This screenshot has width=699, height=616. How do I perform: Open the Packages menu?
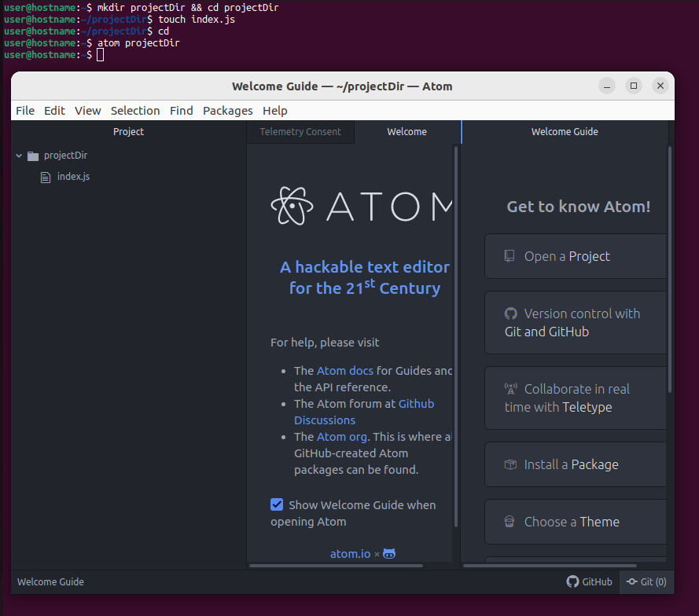(227, 110)
